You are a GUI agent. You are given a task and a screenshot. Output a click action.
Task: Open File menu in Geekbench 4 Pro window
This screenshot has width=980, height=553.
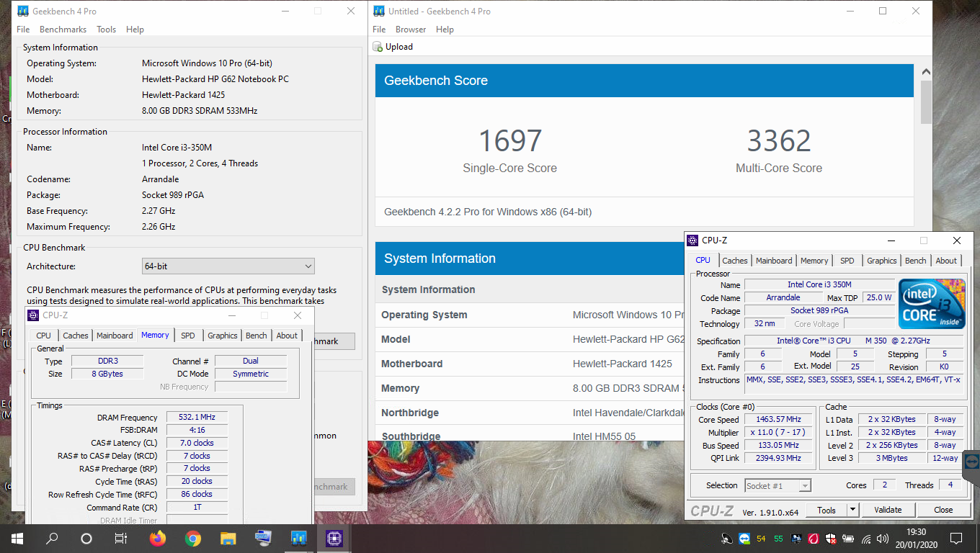(x=23, y=30)
